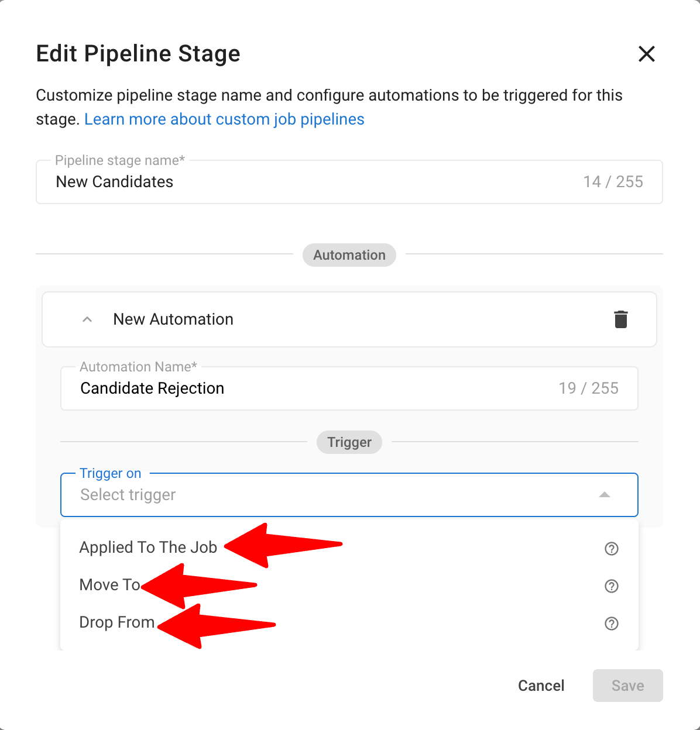Collapse the New Automation section chevron
700x730 pixels.
pyautogui.click(x=87, y=319)
